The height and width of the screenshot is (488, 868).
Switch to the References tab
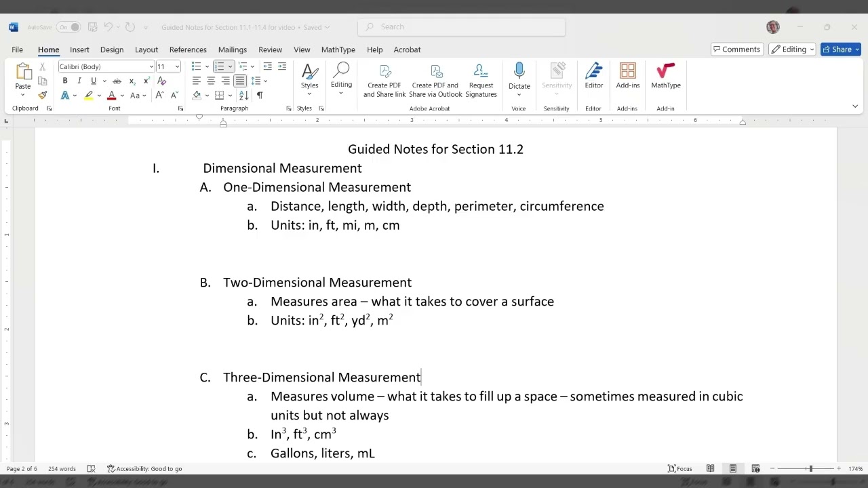click(188, 49)
